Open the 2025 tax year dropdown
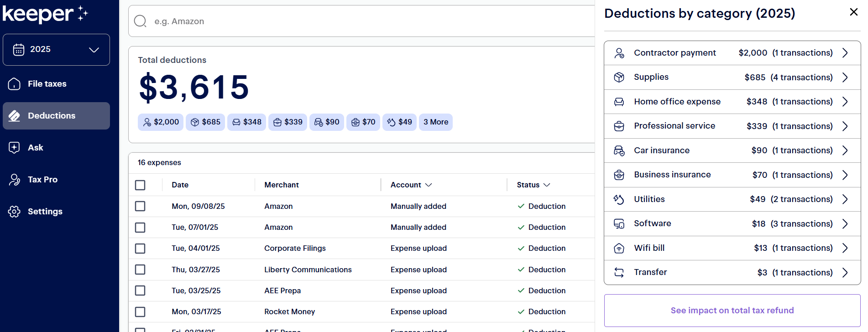Viewport: 868px width, 332px height. tap(56, 50)
